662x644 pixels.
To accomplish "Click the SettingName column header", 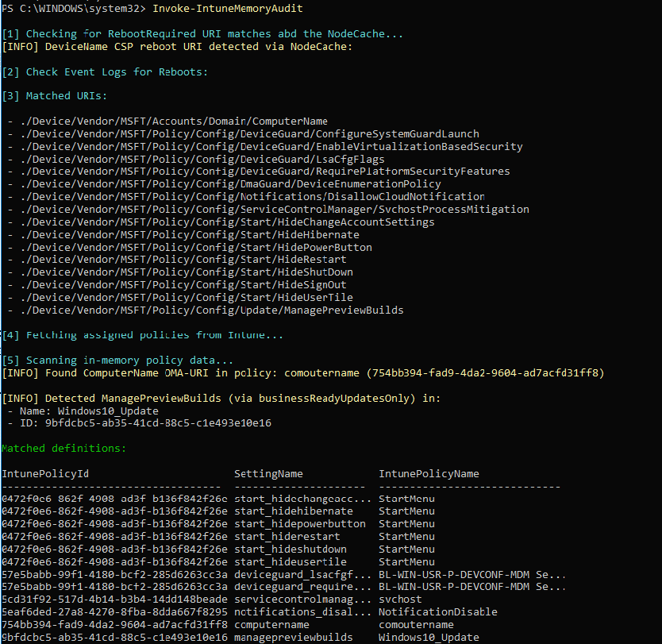I will point(268,474).
